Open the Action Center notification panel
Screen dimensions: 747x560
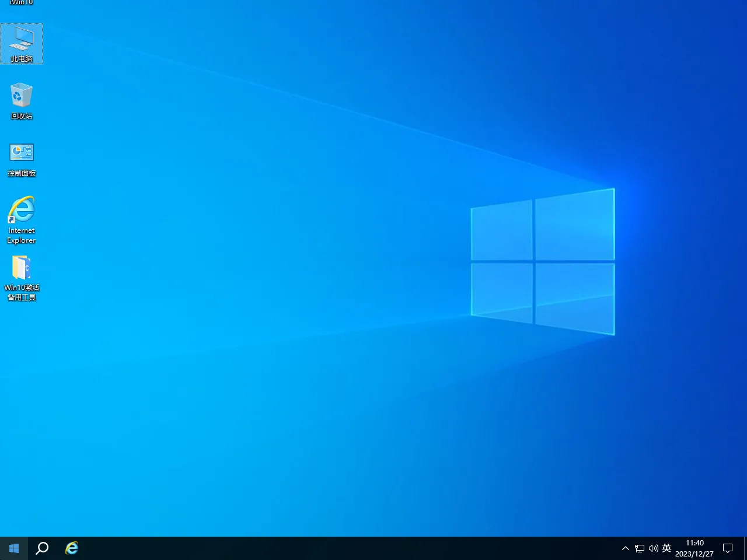click(728, 548)
